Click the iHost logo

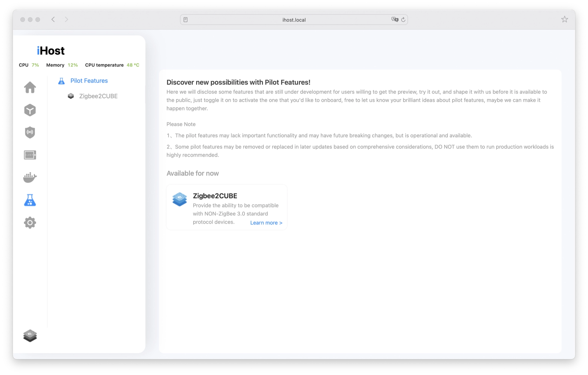[x=51, y=51]
